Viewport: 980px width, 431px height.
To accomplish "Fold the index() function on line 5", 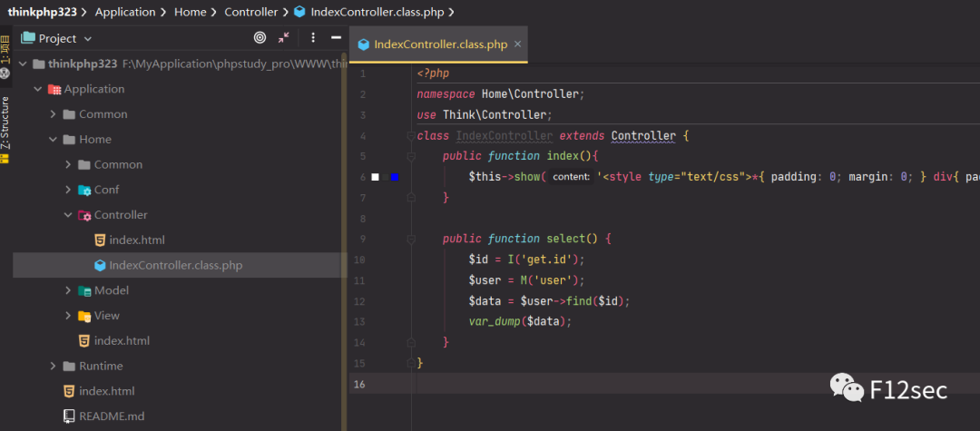I will [411, 156].
